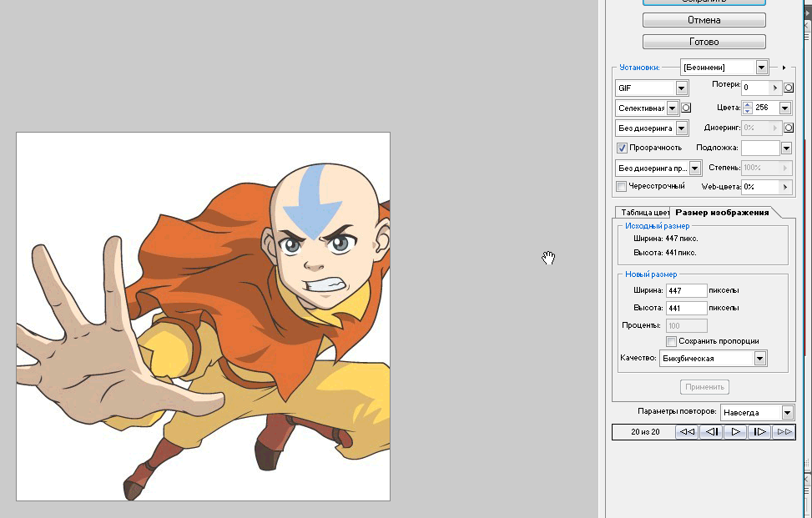Jump to the last animation frame
Screen dimensions: 812x518
pos(784,431)
